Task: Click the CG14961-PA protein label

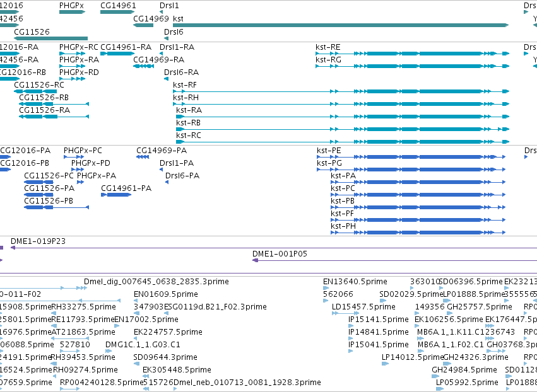Action: 126,188
